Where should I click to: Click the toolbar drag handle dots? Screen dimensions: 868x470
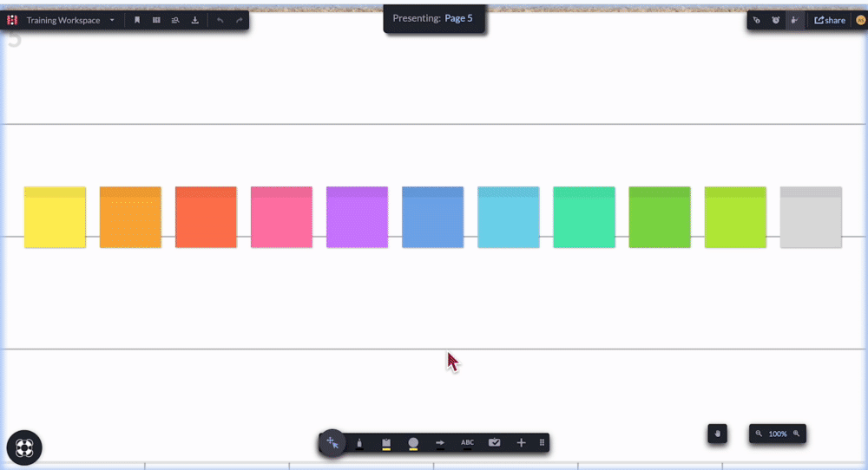tap(542, 442)
